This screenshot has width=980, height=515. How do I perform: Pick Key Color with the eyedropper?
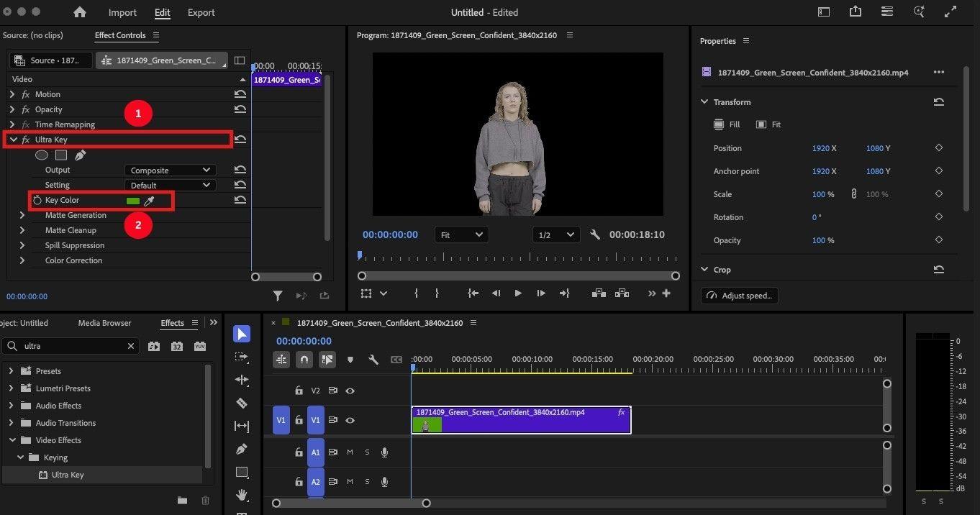(150, 201)
